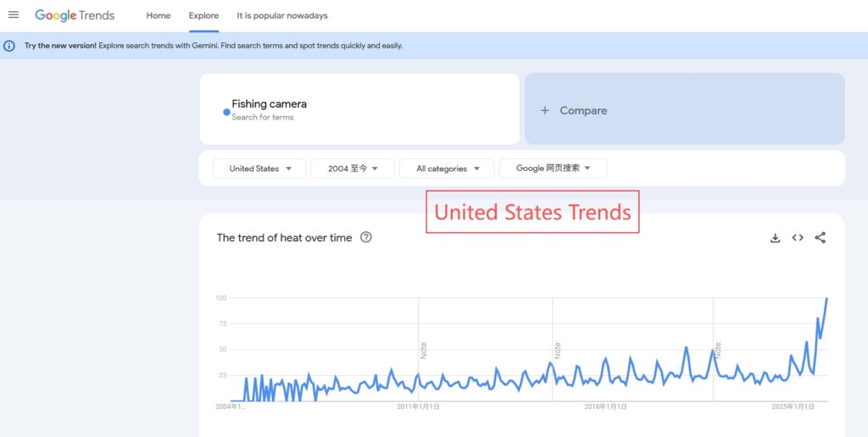Screen dimensions: 868x437
Task: Switch to the Explore tab
Action: (x=203, y=15)
